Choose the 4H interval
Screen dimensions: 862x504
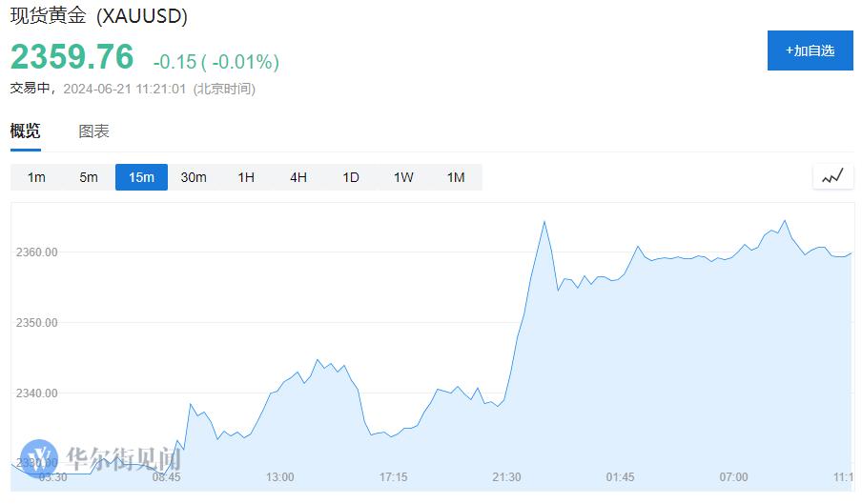298,177
